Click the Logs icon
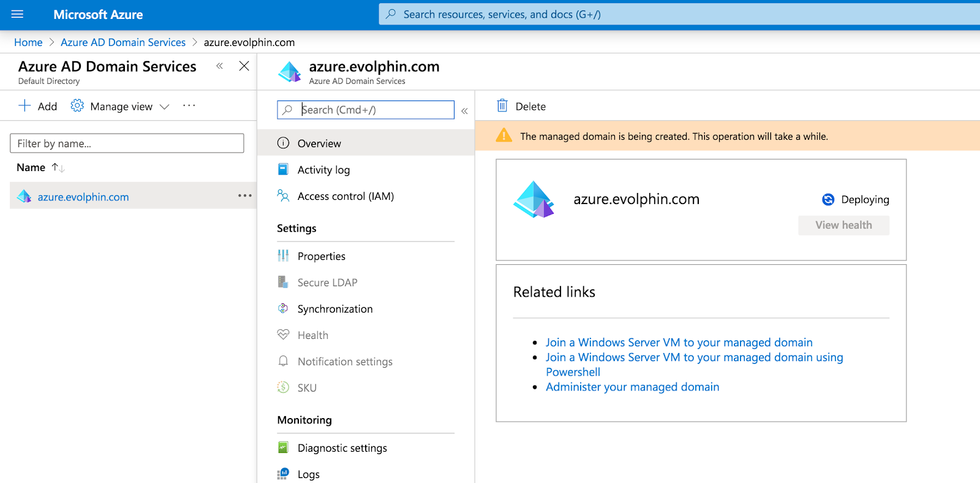 tap(283, 474)
